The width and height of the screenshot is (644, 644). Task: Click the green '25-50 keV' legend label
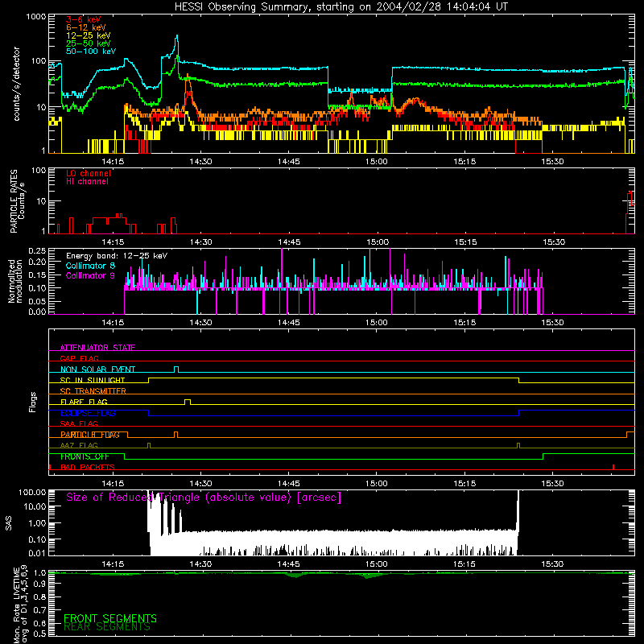[89, 43]
